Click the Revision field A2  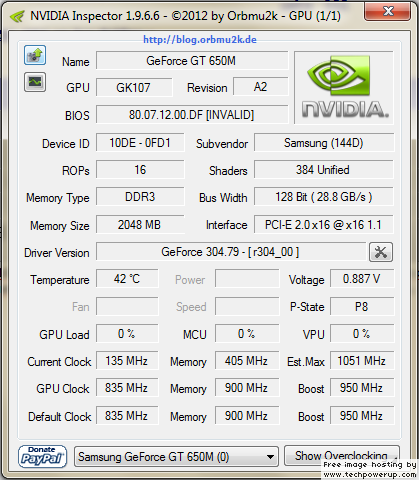pyautogui.click(x=260, y=87)
